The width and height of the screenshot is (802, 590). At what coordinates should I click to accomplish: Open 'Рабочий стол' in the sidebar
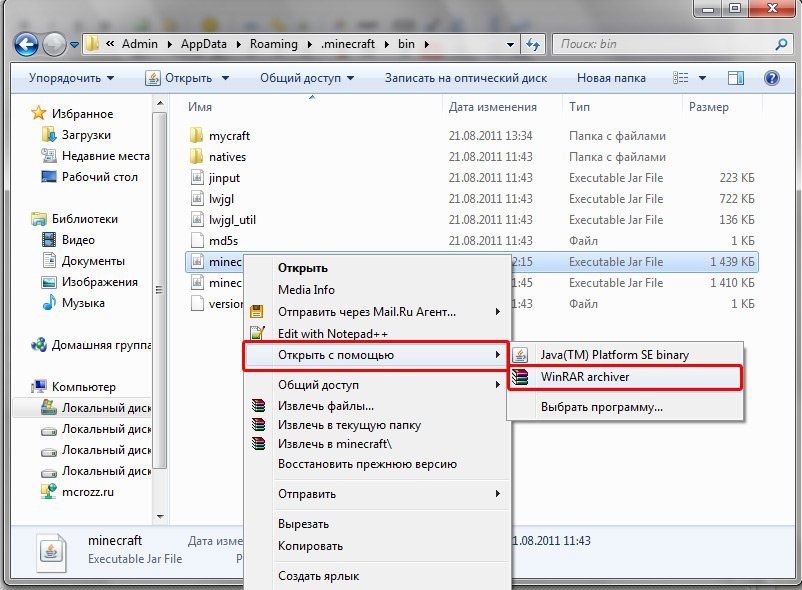click(x=90, y=177)
